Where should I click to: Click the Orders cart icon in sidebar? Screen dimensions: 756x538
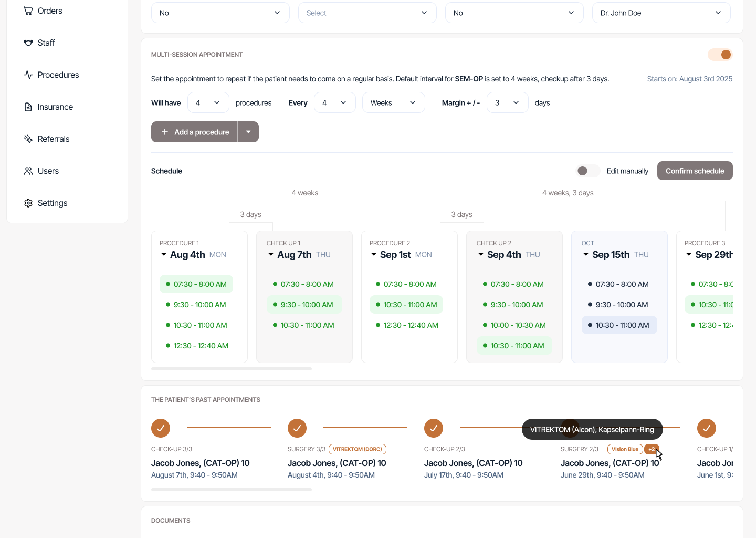pos(28,11)
